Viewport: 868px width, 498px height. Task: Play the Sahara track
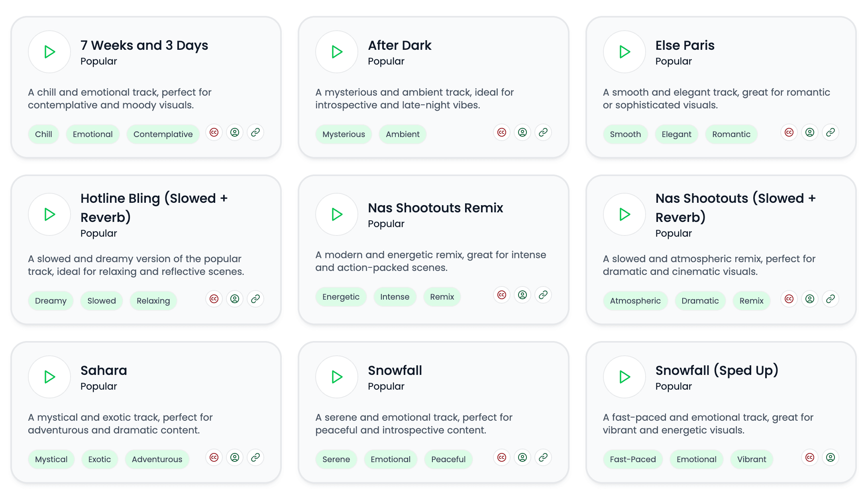(49, 377)
